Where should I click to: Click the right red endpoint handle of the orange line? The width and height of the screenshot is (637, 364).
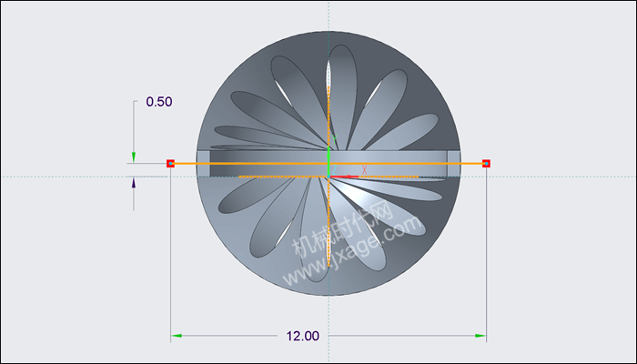click(x=486, y=163)
